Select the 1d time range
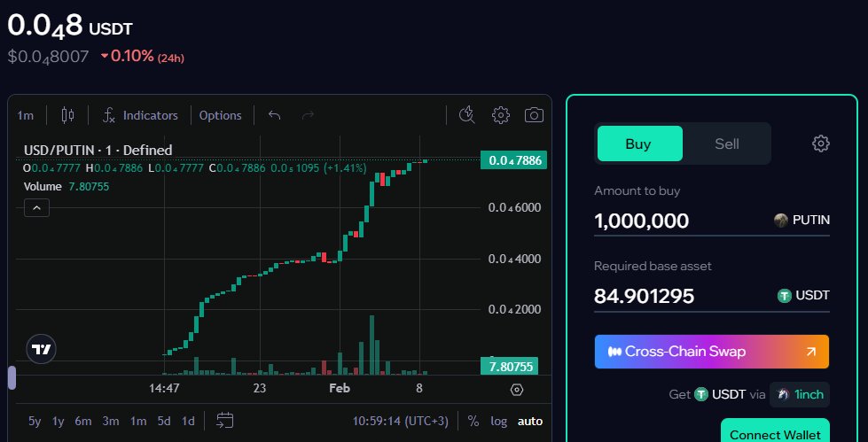 click(x=188, y=421)
